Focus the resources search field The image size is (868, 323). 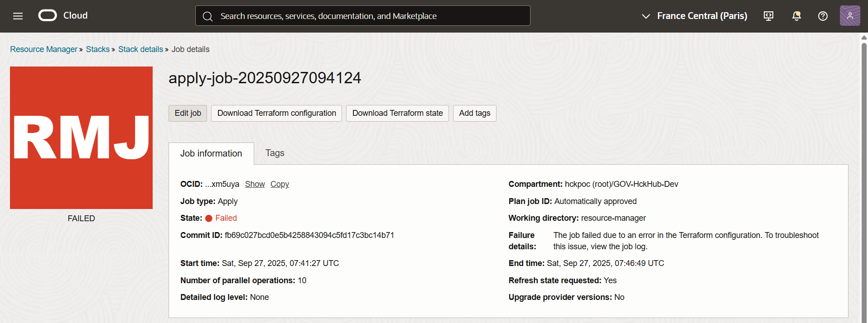tap(363, 16)
